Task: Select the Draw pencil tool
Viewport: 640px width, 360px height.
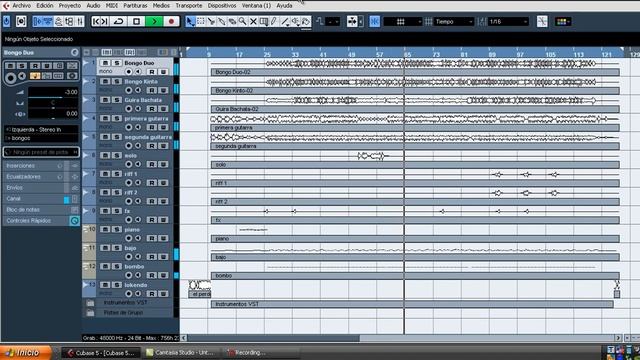Action: (274, 22)
